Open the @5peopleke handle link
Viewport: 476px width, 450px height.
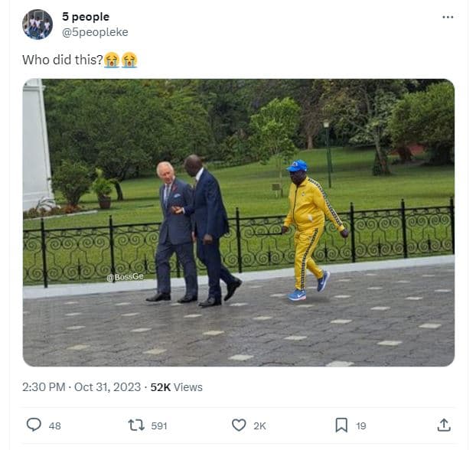[x=95, y=32]
